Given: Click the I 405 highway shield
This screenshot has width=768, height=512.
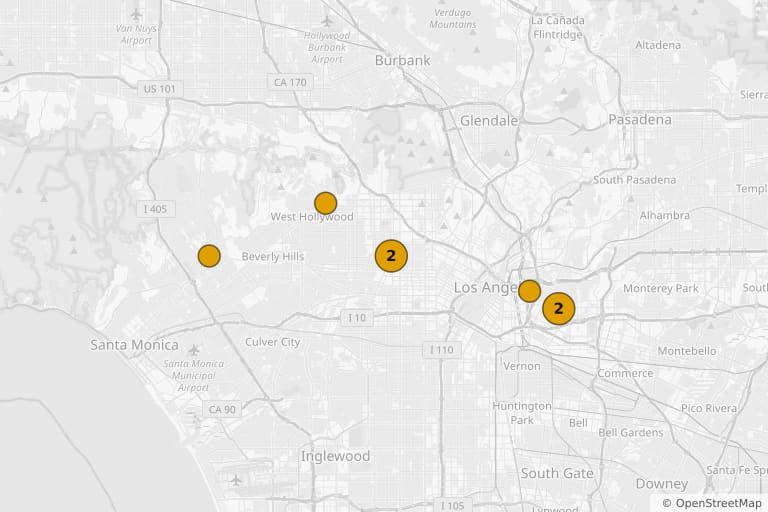Looking at the screenshot, I should coord(155,209).
